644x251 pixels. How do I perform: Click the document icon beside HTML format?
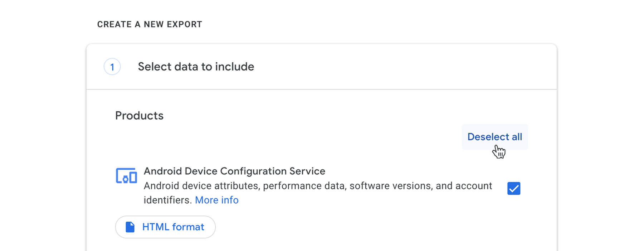pyautogui.click(x=130, y=227)
